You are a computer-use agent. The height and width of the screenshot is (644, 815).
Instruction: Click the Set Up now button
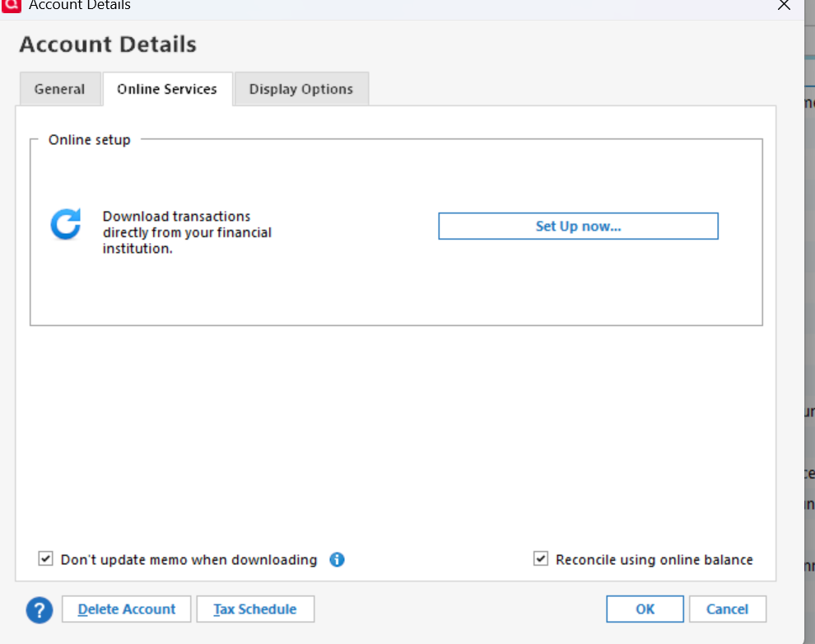[578, 226]
